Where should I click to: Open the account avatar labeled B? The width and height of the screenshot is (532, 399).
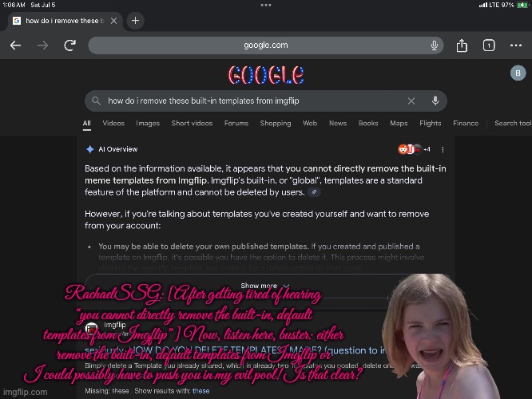pyautogui.click(x=518, y=73)
